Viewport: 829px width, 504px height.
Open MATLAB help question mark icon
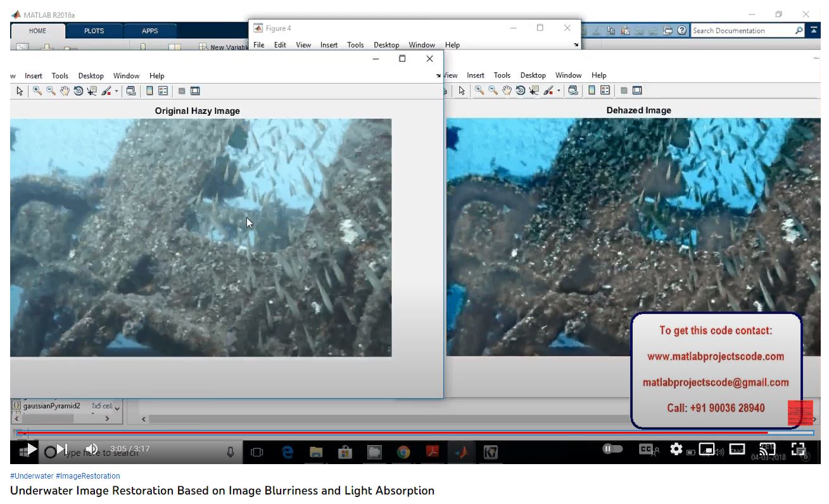682,30
